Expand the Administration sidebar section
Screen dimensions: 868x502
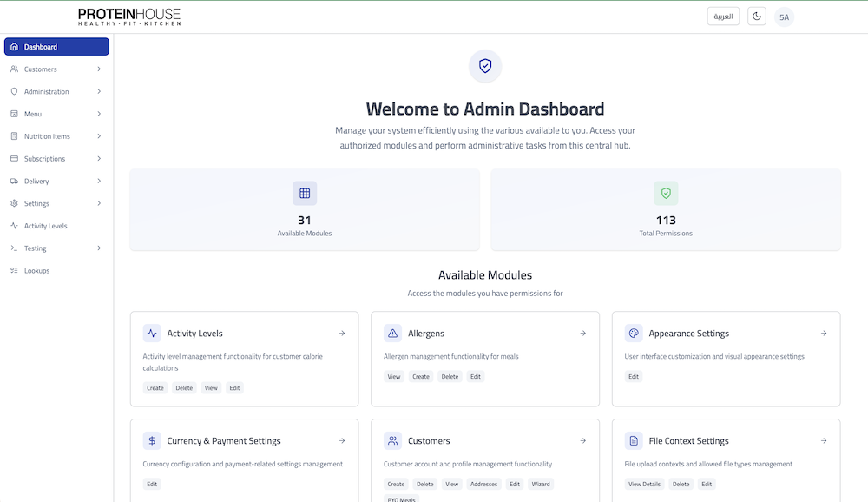pos(99,92)
